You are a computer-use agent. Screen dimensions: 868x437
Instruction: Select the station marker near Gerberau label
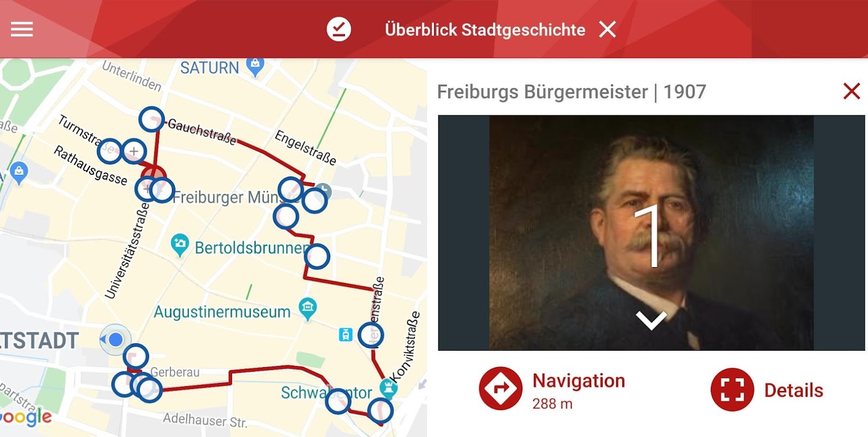(x=136, y=357)
